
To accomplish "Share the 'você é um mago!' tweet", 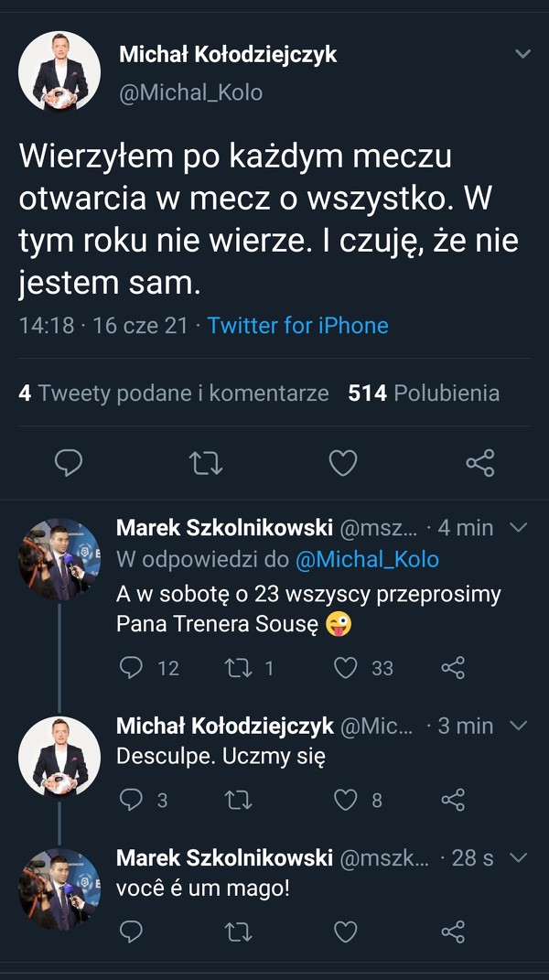I will coord(453,932).
